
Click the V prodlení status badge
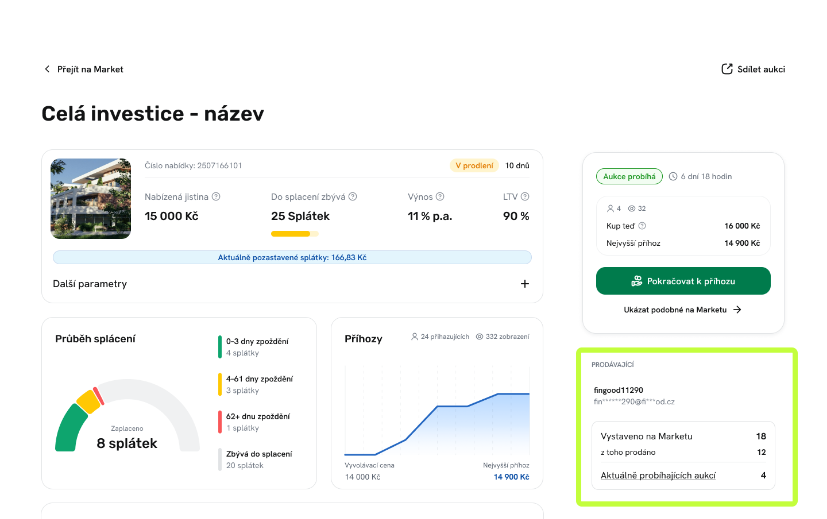(x=473, y=165)
